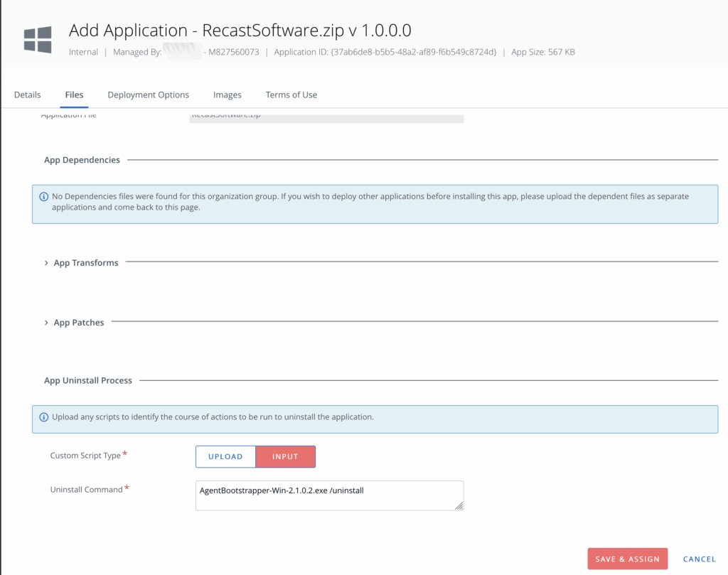Open the Deployment Options tab
Viewport: 728px width, 575px height.
coord(148,95)
